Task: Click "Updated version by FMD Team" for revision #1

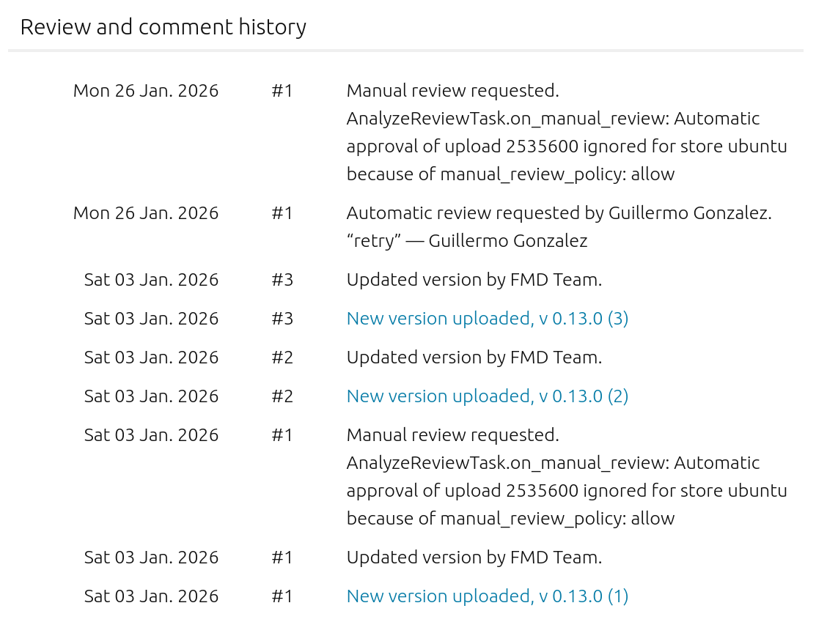Action: point(474,558)
